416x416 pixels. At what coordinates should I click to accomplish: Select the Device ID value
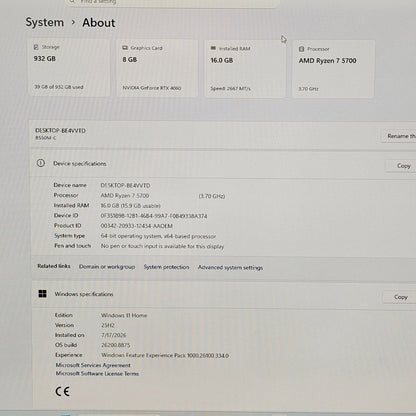coord(154,216)
